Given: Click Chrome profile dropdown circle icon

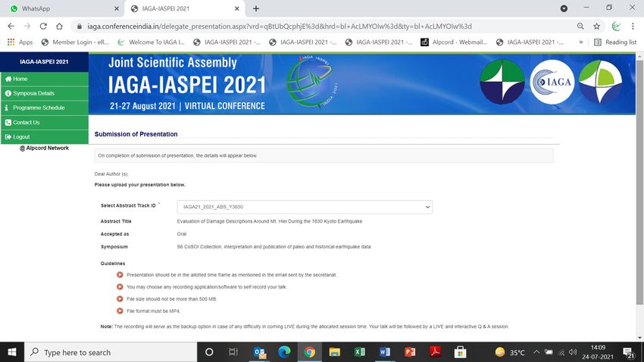Looking at the screenshot, I should click(x=564, y=8).
